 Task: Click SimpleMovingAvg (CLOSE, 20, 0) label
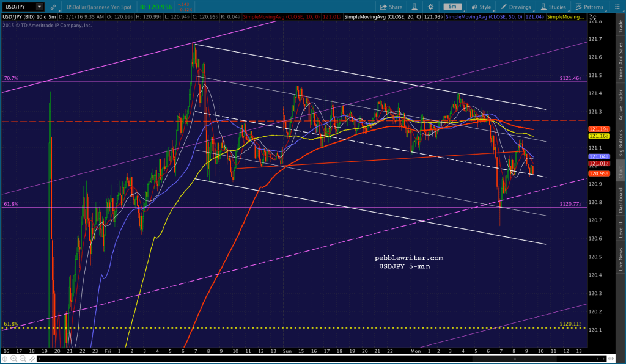point(383,16)
